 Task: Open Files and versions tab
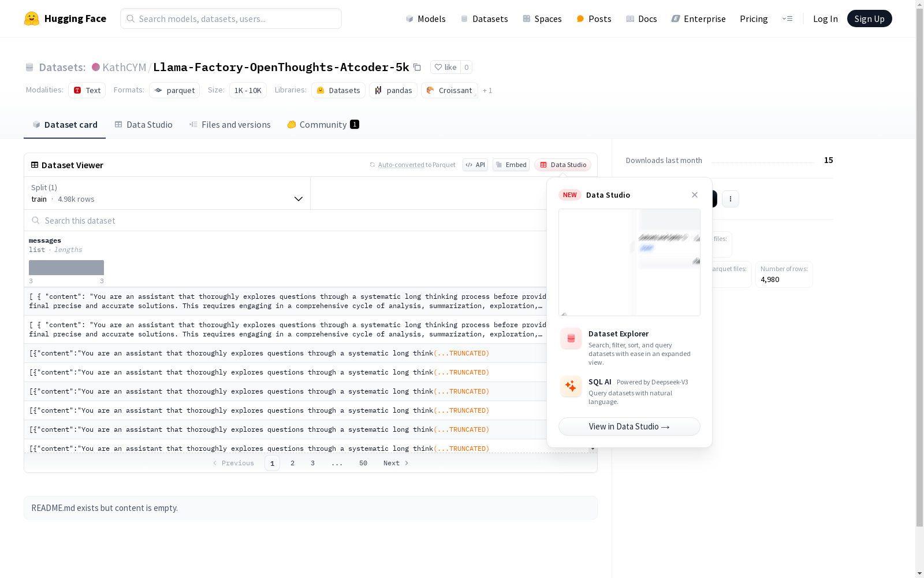coord(230,125)
